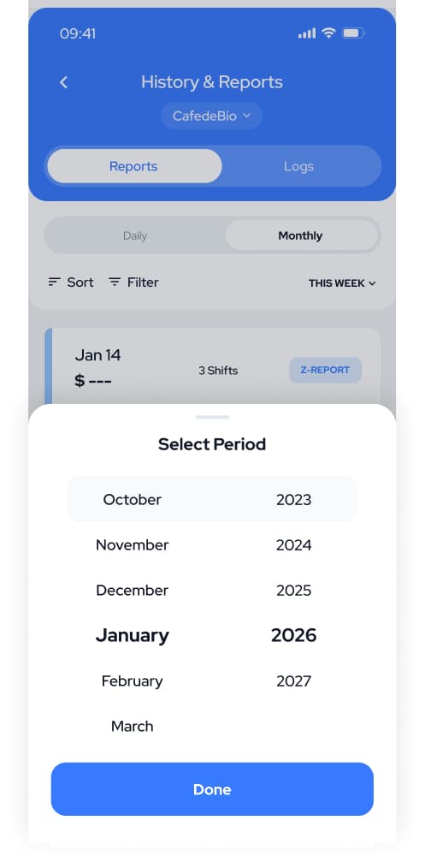
Task: Switch to Daily view toggle
Action: pos(135,235)
